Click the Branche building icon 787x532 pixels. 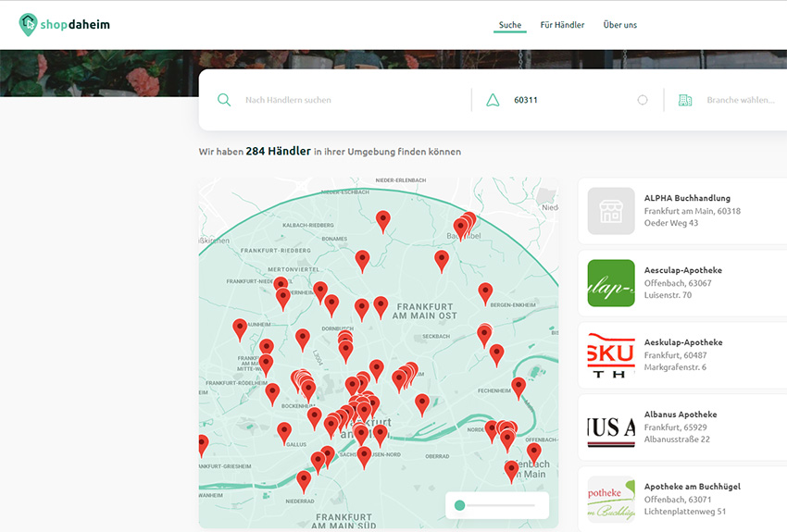coord(685,100)
